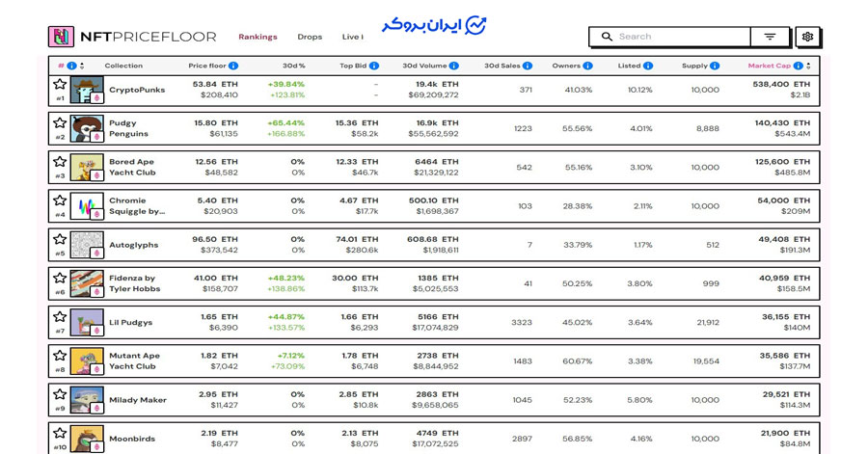Open the filter options icon
This screenshot has width=868, height=454.
pyautogui.click(x=770, y=37)
